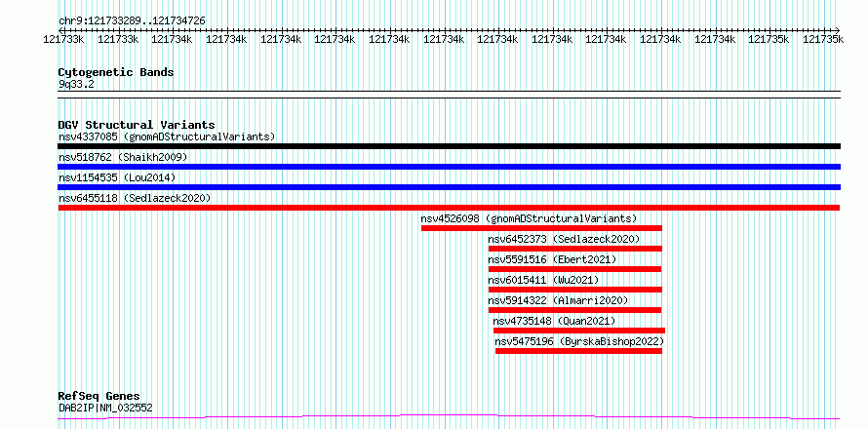Click the chr9:121733289..121734726 coordinate text

click(x=132, y=20)
